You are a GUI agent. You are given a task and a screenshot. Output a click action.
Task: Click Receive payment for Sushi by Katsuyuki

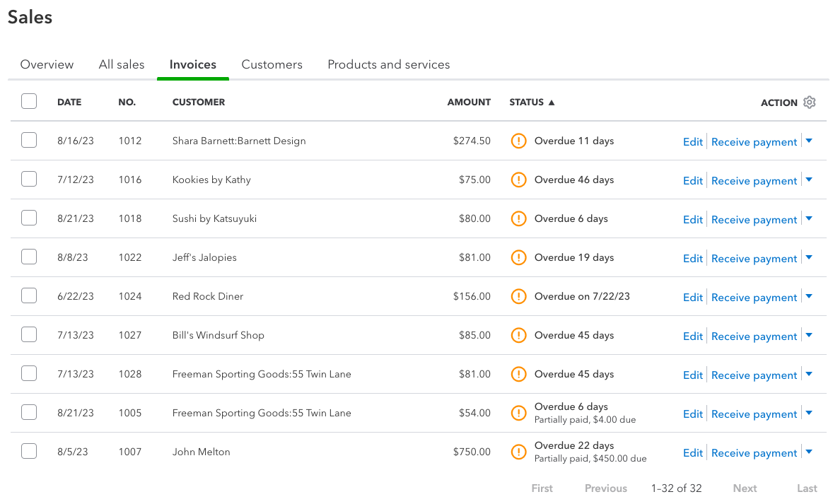pyautogui.click(x=754, y=220)
